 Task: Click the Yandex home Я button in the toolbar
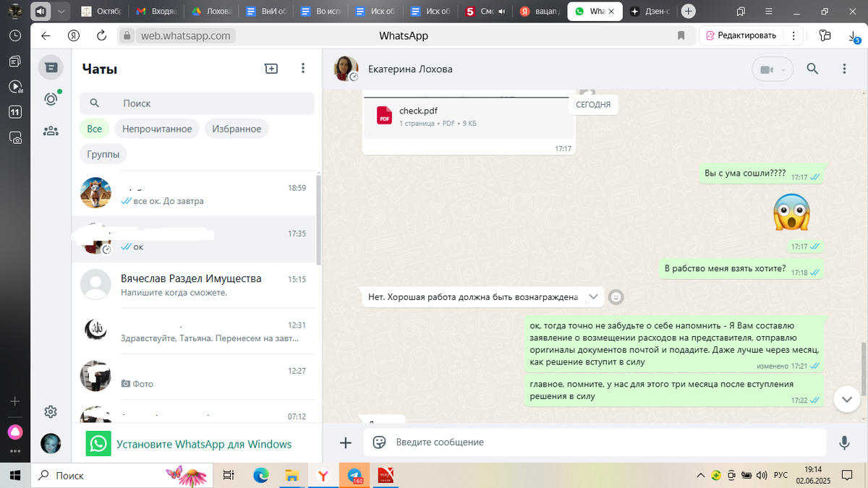(74, 35)
